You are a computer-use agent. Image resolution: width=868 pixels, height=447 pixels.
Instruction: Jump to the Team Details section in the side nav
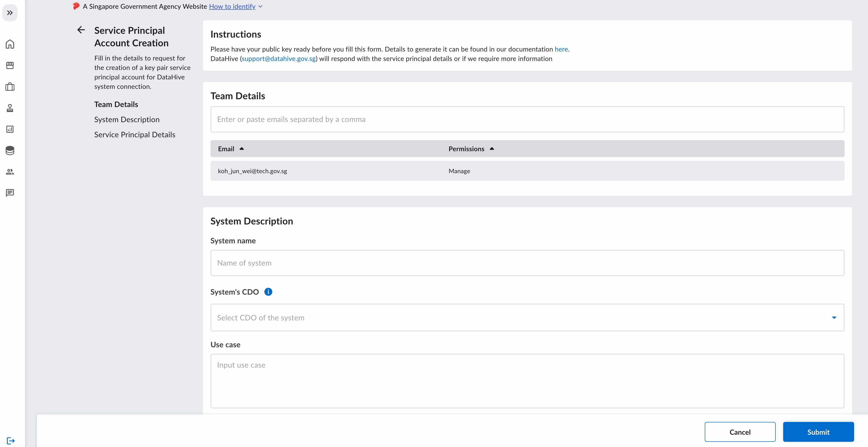pyautogui.click(x=116, y=104)
